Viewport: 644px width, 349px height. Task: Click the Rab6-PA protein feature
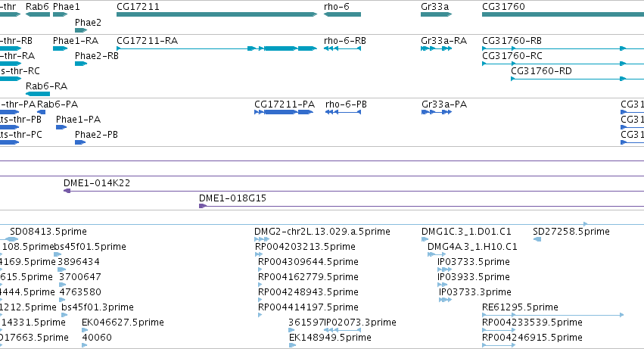pos(41,112)
